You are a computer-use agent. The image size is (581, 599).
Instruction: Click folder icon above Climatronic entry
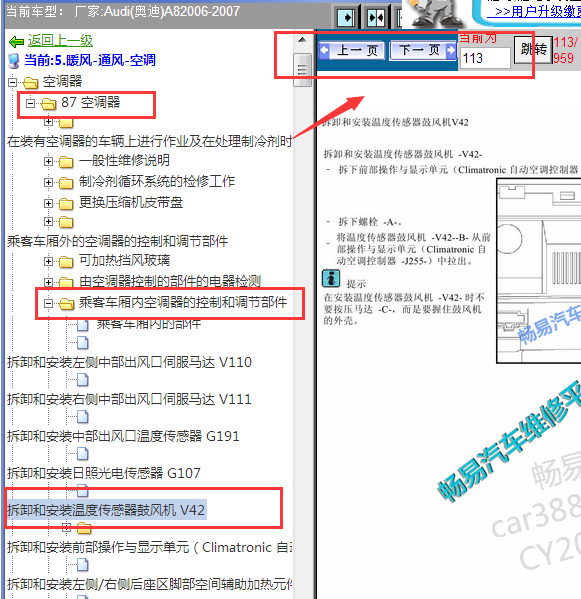coord(84,528)
